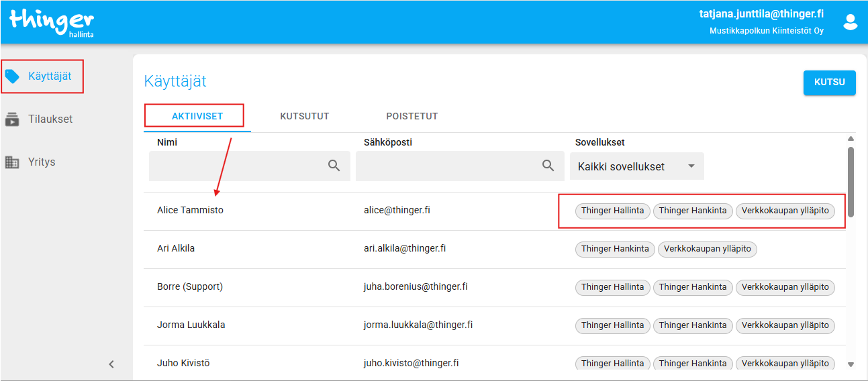Click Alice Tammisto's Thinger Hankinta chip

click(693, 211)
